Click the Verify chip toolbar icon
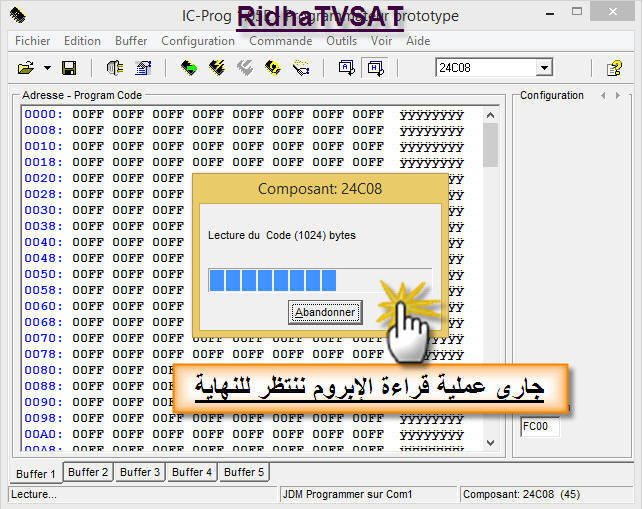 coord(272,68)
